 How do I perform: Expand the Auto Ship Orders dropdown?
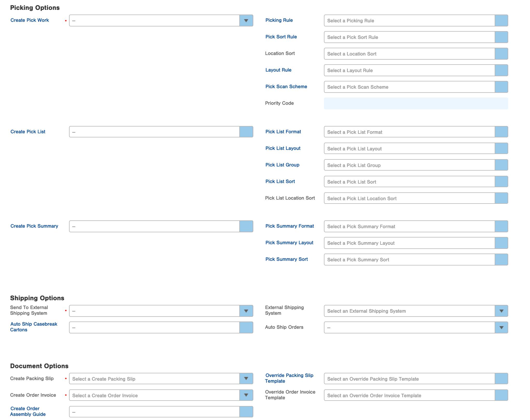(x=501, y=327)
